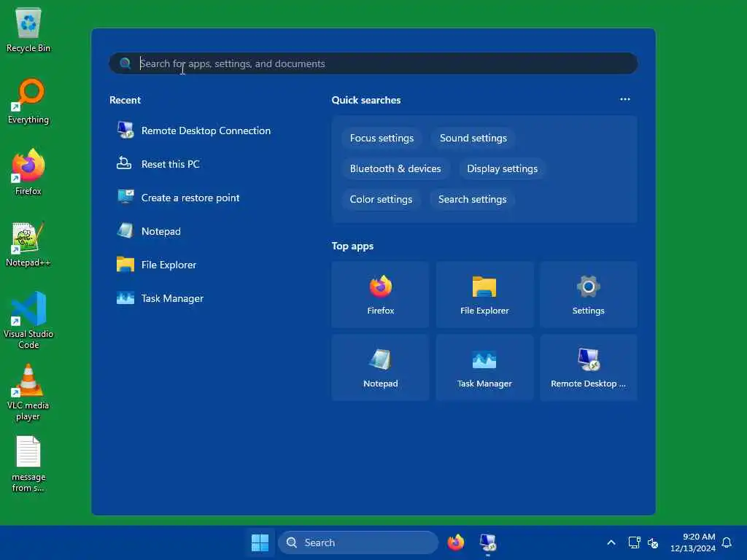Click the muted volume tray icon
The image size is (747, 560).
pos(653,542)
